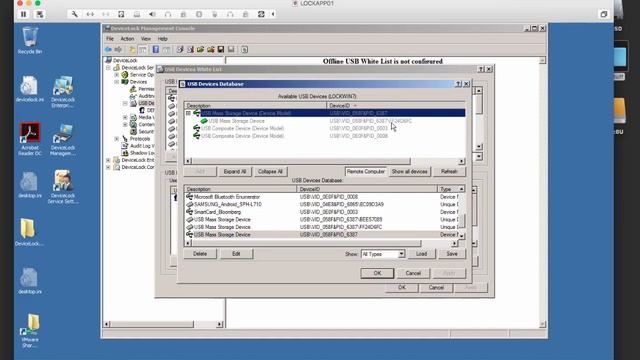Open the Show All Types dropdown

coord(401,254)
